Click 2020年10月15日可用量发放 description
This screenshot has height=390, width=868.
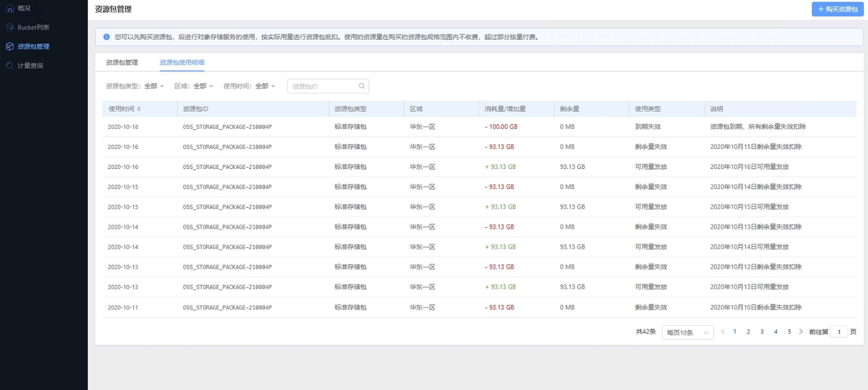click(749, 207)
